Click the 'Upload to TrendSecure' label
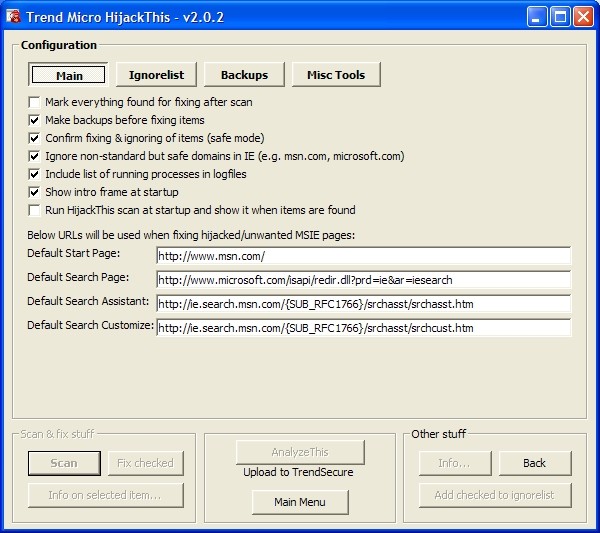Viewport: 600px width, 533px height. pyautogui.click(x=298, y=472)
